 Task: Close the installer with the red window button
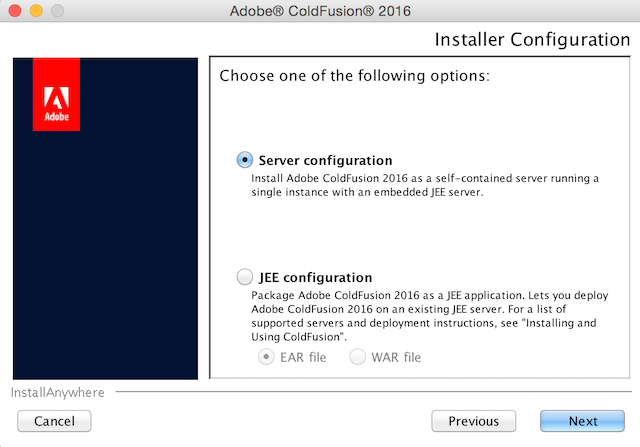(15, 11)
